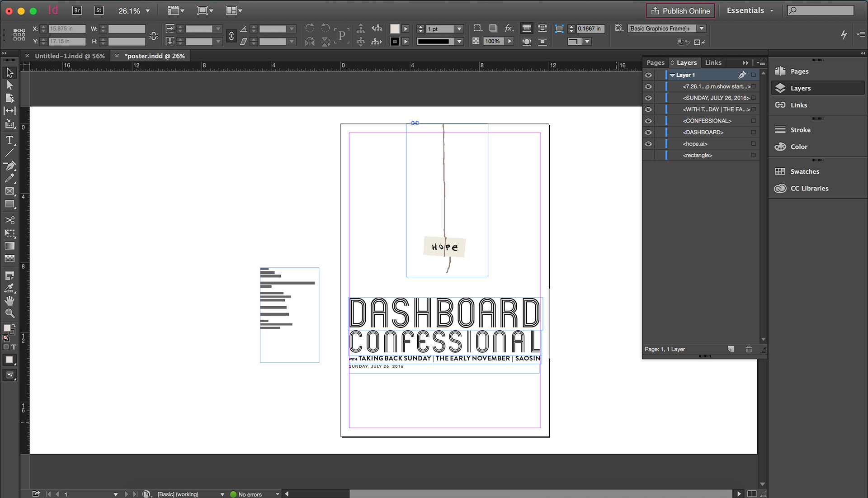Switch to the Untitled-1.indd document tab
The height and width of the screenshot is (498, 868).
click(x=70, y=56)
